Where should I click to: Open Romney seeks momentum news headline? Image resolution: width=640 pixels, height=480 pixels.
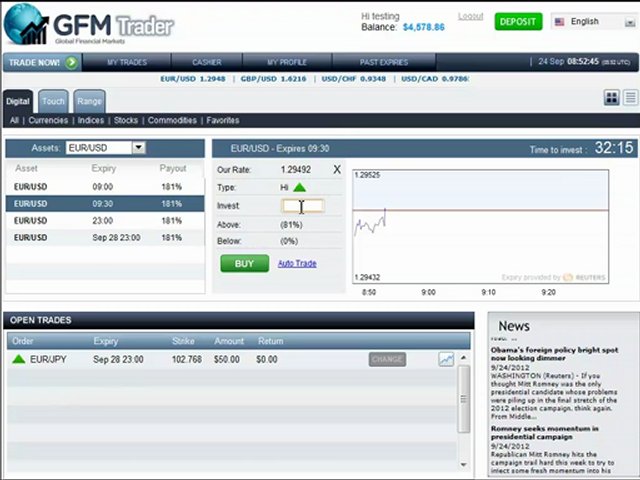click(544, 433)
